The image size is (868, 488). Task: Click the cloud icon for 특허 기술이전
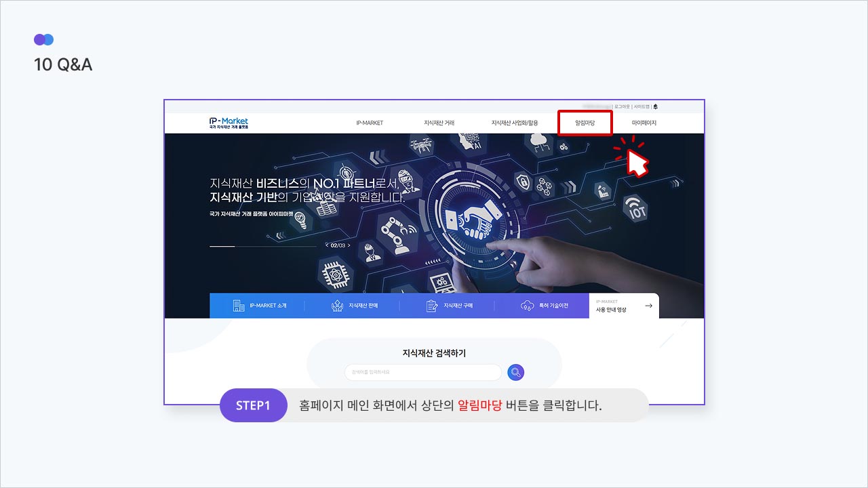(x=527, y=306)
